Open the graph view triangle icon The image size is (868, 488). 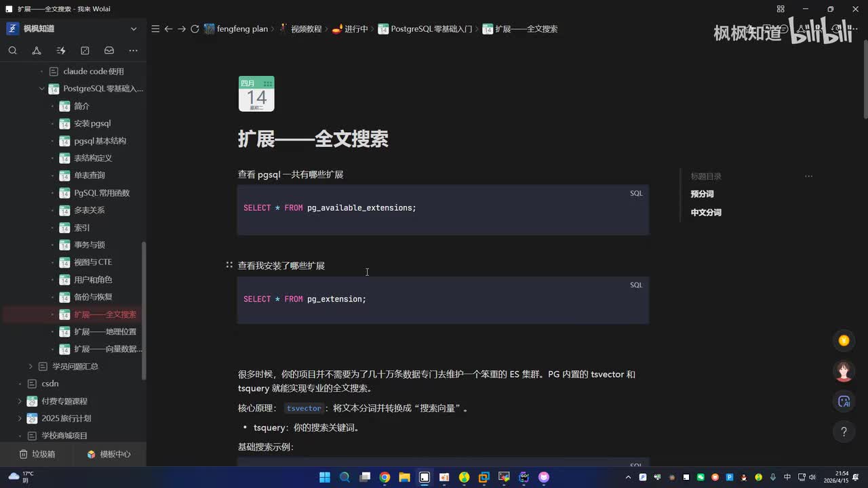[x=37, y=50]
